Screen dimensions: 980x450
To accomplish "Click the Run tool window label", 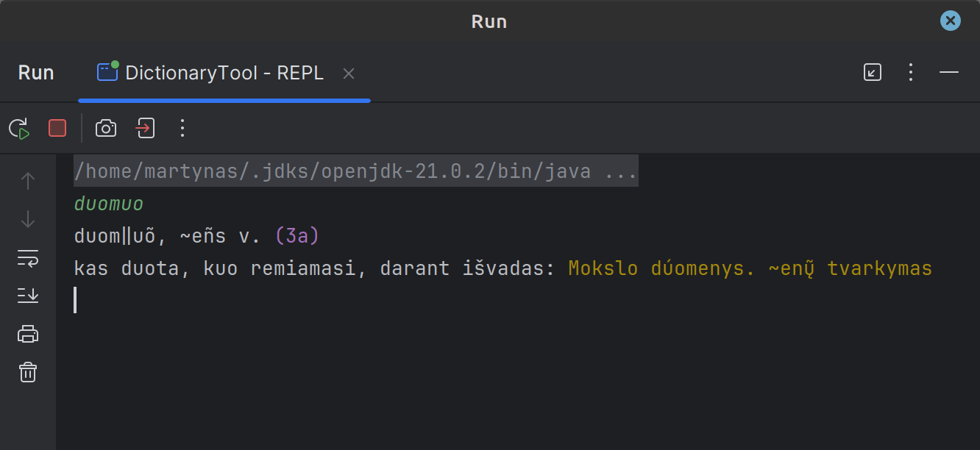I will [x=36, y=73].
